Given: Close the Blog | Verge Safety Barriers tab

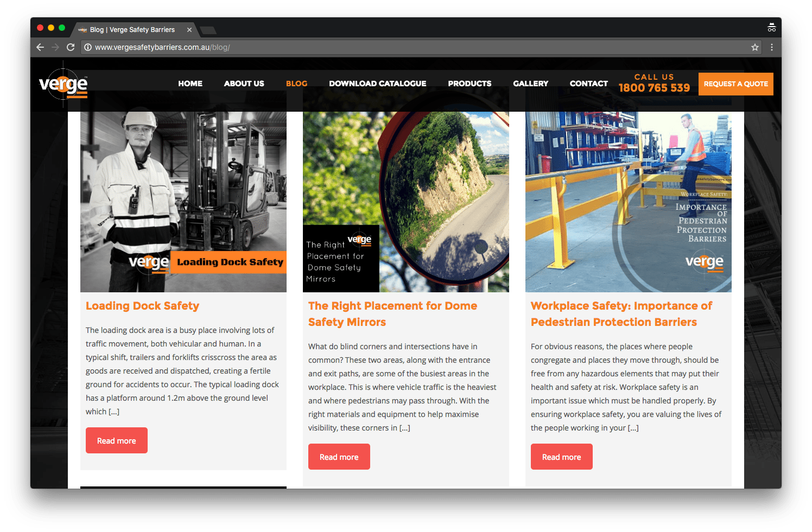Looking at the screenshot, I should pos(189,30).
